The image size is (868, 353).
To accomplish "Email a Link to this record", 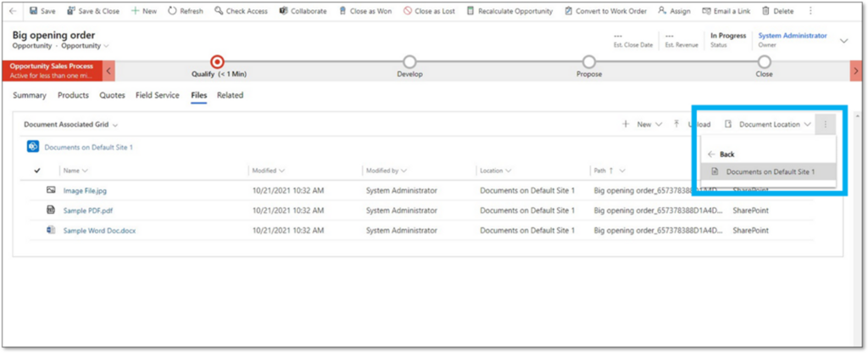I will point(726,11).
